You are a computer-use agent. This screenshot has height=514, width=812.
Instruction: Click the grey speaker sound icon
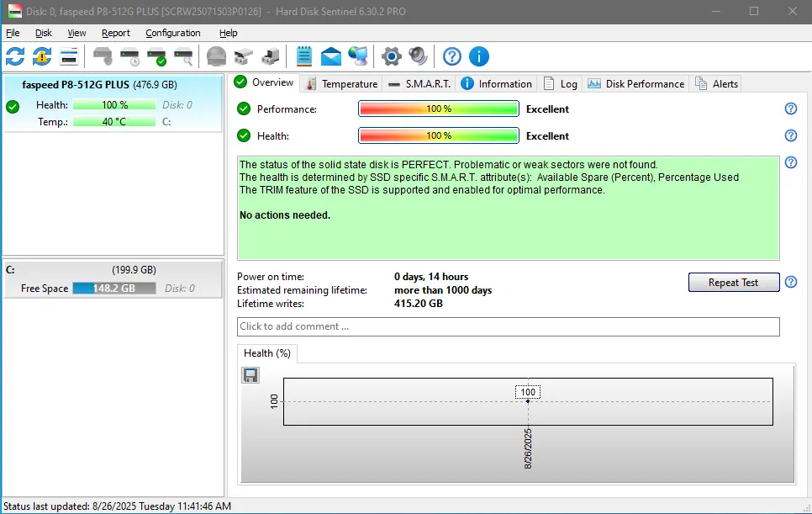[x=419, y=56]
